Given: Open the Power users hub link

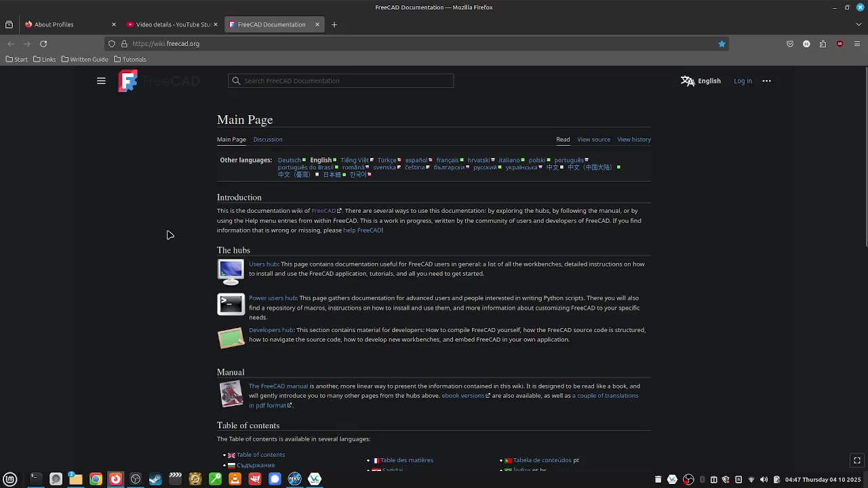Looking at the screenshot, I should pos(273,298).
